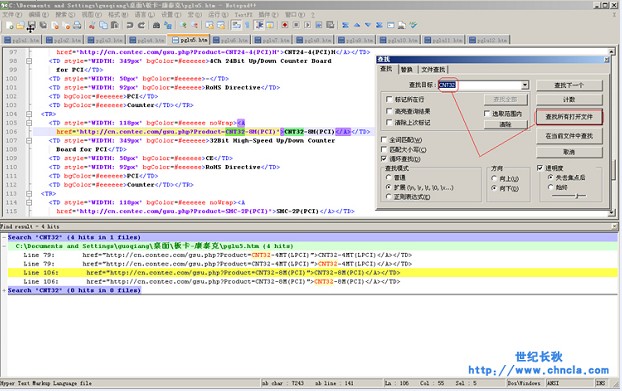Click the 取消 button
Screen dimensions: 622x391
pyautogui.click(x=569, y=152)
